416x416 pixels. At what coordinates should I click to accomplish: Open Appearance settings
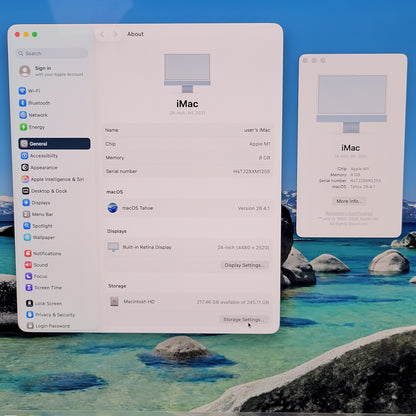[39, 167]
